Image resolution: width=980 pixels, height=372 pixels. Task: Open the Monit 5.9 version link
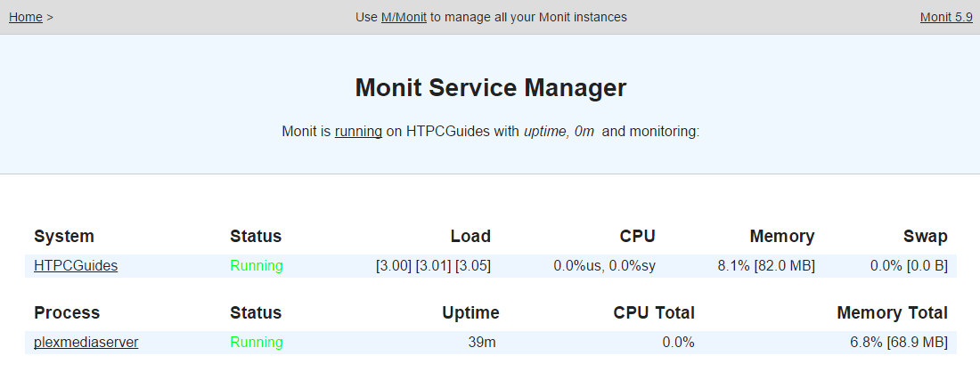[946, 17]
